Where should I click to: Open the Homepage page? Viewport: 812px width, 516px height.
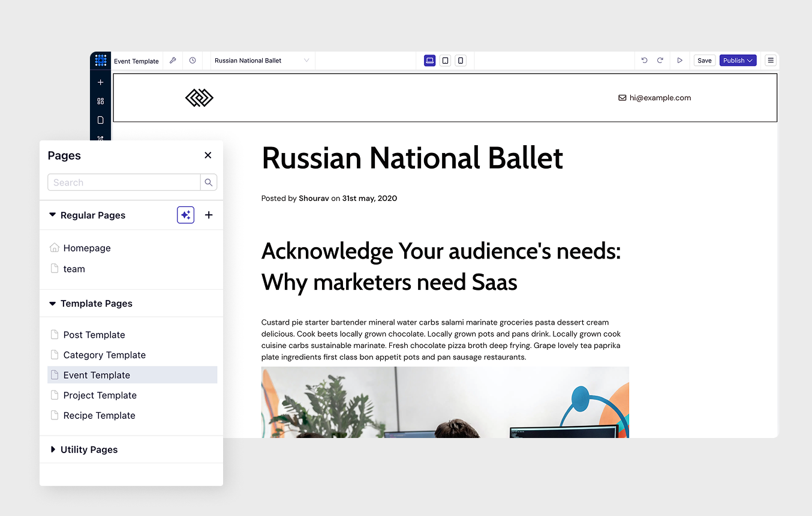87,248
